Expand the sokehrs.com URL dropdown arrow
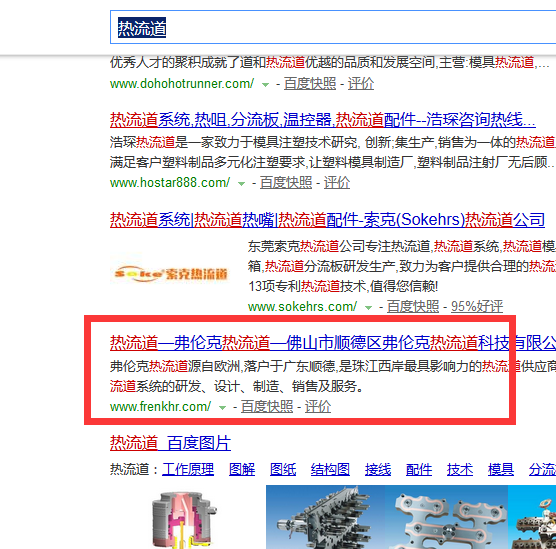Image resolution: width=556 pixels, height=549 pixels. pos(368,307)
